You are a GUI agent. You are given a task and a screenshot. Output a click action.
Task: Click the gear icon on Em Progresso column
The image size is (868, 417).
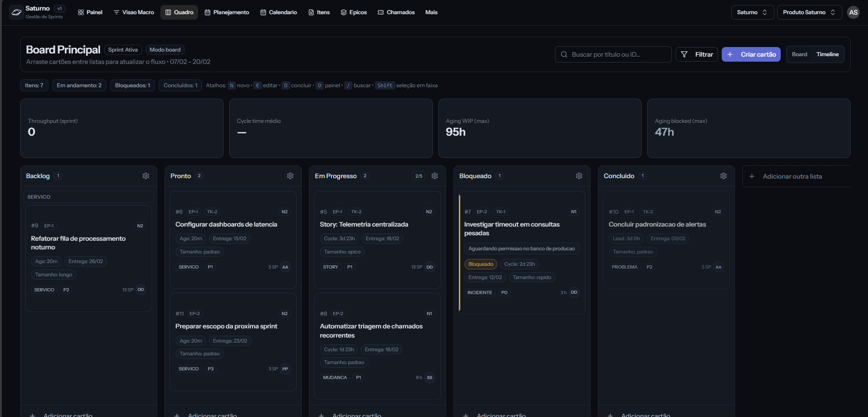pos(434,175)
